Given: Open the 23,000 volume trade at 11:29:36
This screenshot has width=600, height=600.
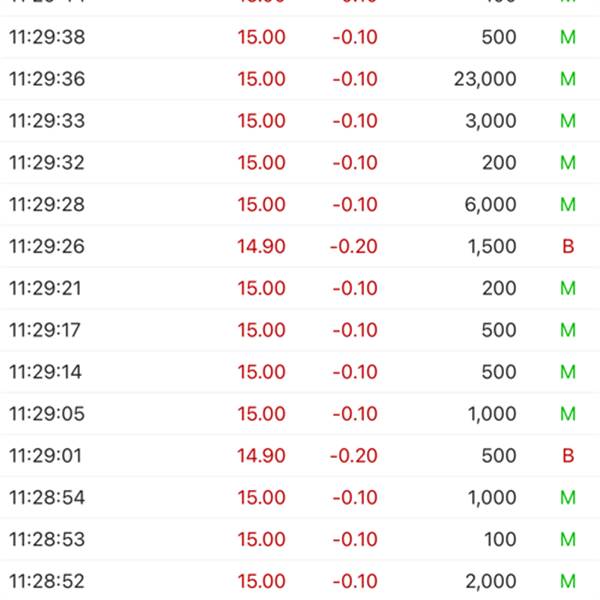Looking at the screenshot, I should 300,79.
